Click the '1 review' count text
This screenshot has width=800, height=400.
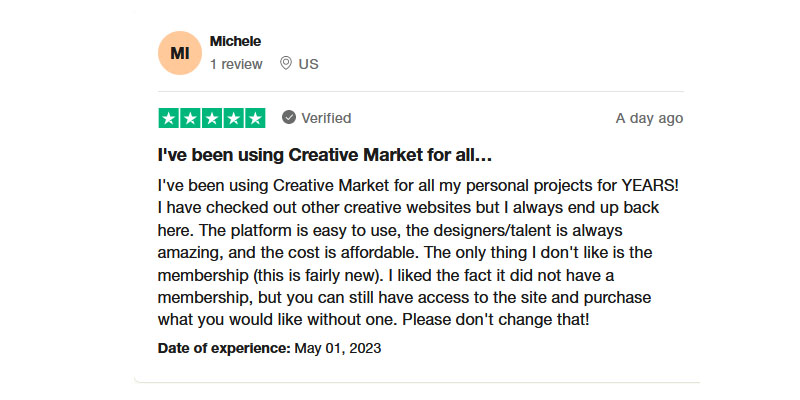pos(236,64)
